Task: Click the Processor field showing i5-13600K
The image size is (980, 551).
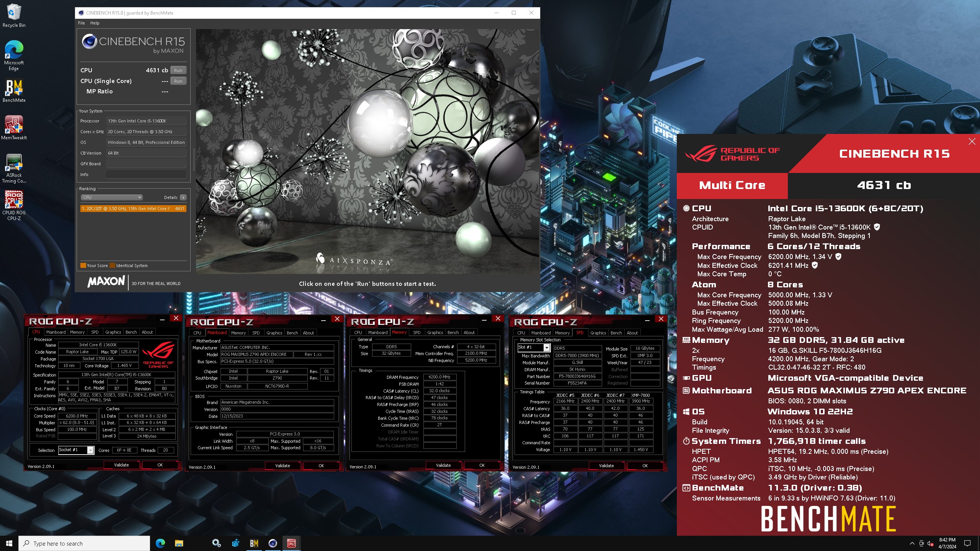Action: 146,121
